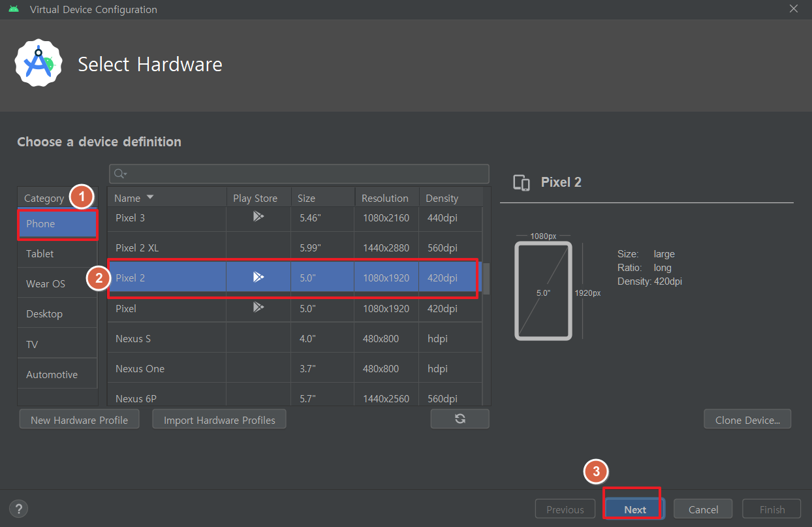Click the Density column header
The image size is (812, 527).
coord(450,198)
